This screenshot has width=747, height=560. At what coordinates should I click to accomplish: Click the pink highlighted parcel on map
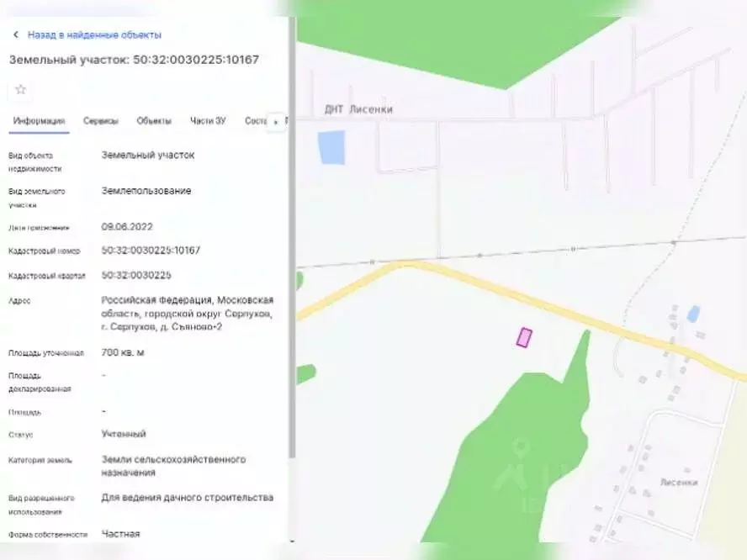[524, 338]
